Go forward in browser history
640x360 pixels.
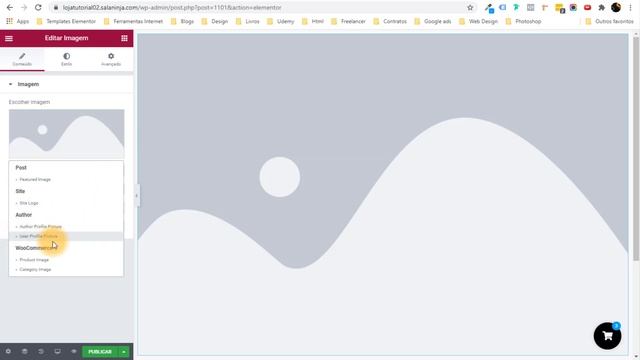[x=24, y=7]
